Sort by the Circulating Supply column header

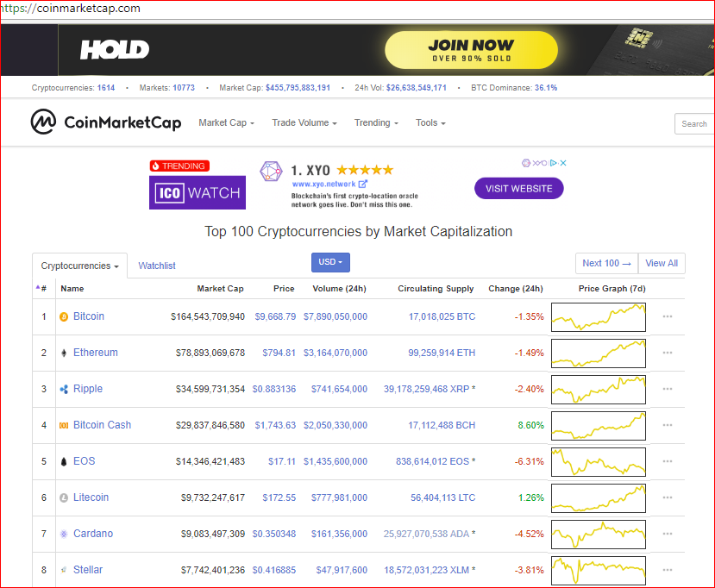click(x=436, y=289)
